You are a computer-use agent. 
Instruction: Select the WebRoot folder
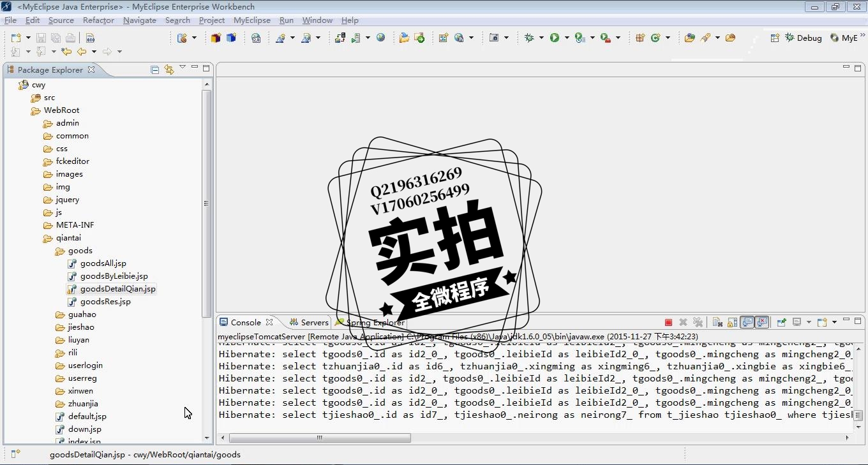coord(61,110)
